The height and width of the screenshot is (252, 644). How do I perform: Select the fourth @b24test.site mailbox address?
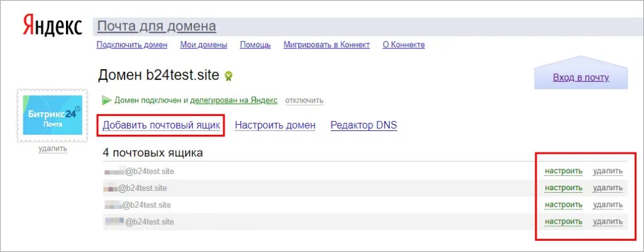[x=139, y=222]
